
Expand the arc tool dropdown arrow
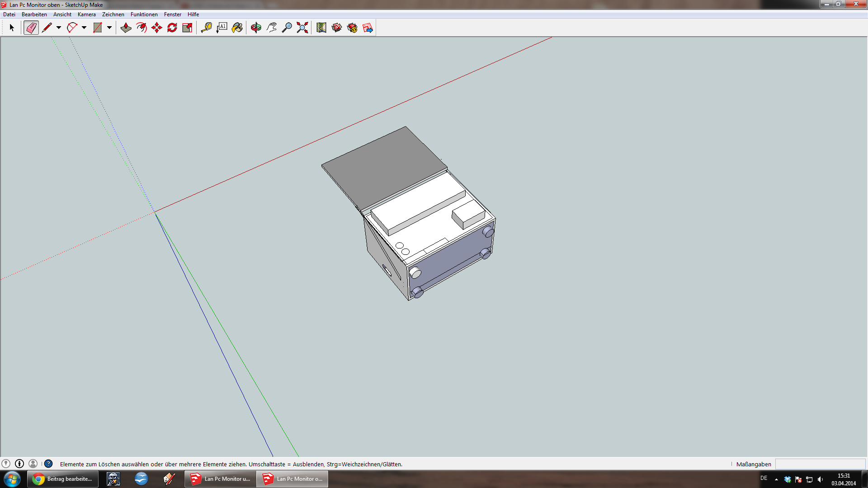click(x=84, y=28)
